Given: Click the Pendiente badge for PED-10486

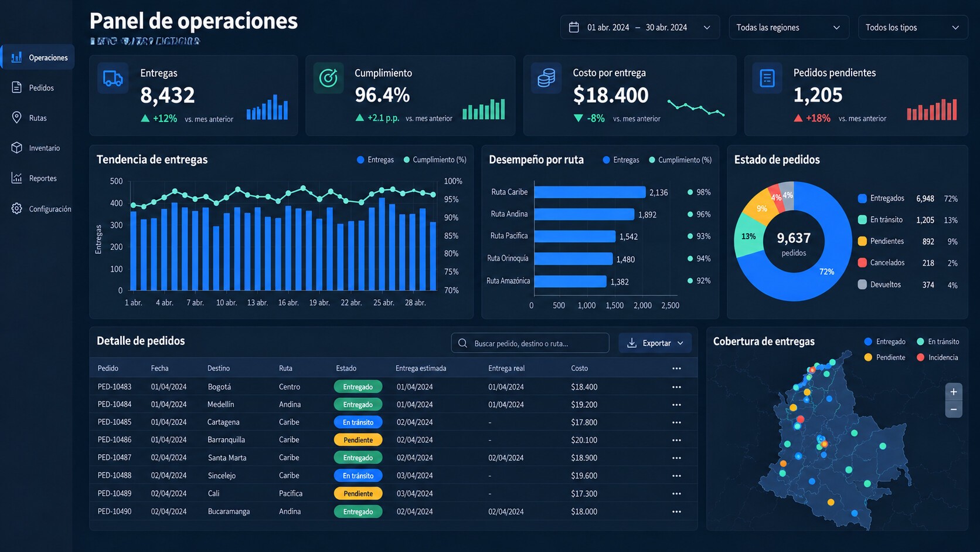Looking at the screenshot, I should point(358,440).
